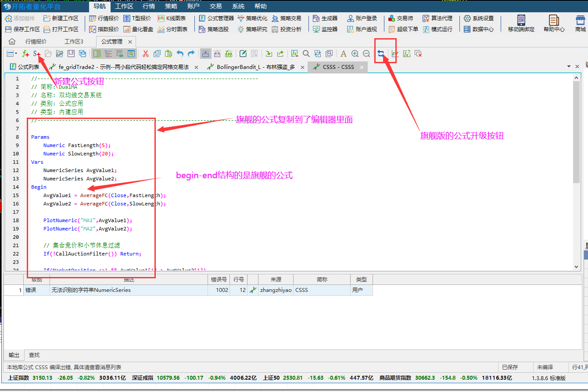Switch to the 工作区3 tab

click(x=74, y=41)
